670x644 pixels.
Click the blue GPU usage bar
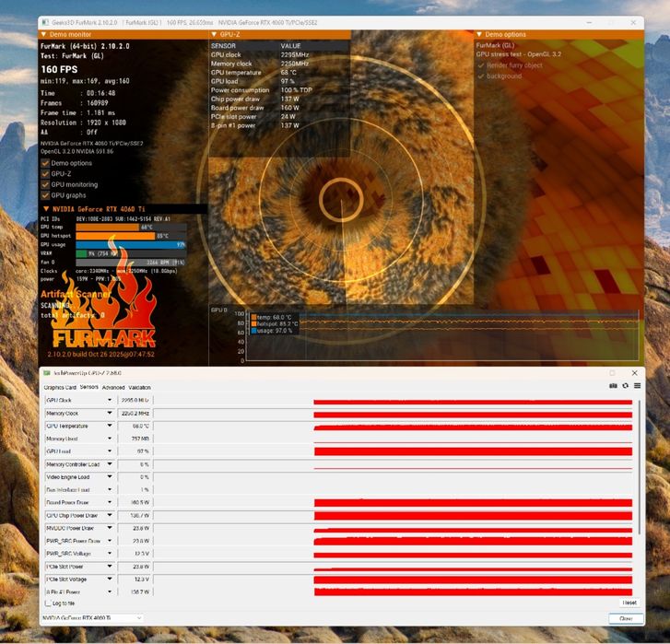(131, 245)
